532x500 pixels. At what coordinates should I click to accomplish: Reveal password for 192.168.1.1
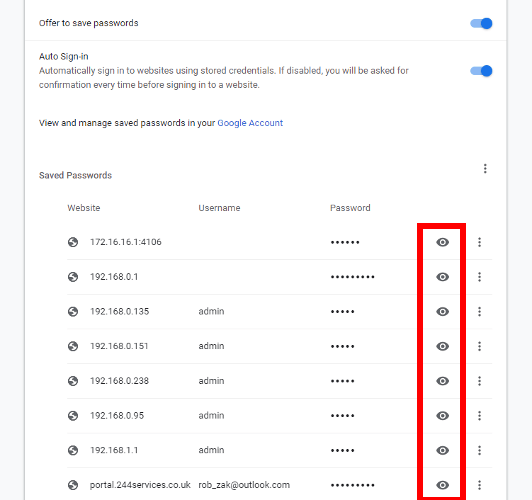tap(442, 450)
